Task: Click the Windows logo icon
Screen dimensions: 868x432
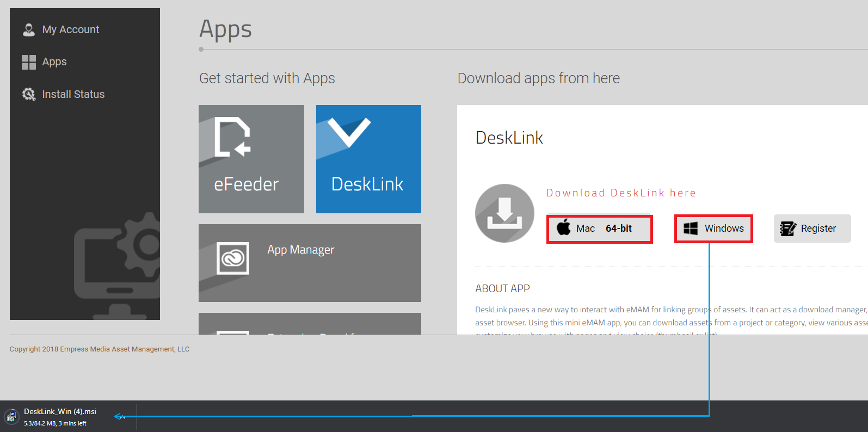Action: [x=691, y=229]
